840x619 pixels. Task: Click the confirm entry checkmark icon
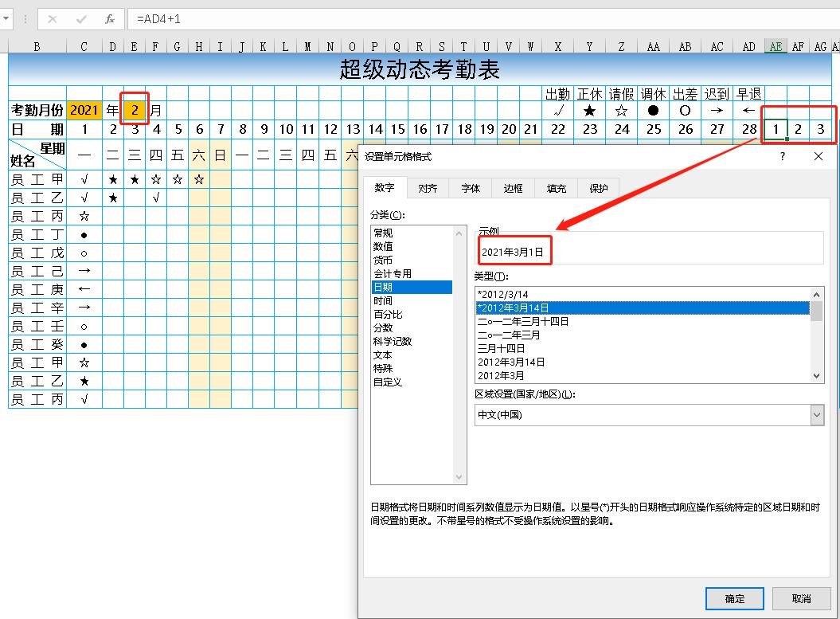pyautogui.click(x=80, y=20)
